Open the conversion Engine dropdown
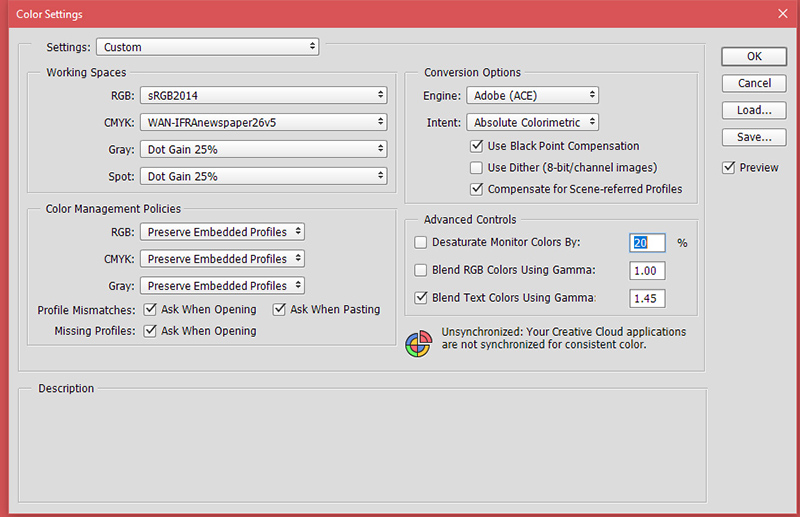Image resolution: width=800 pixels, height=517 pixels. tap(532, 96)
